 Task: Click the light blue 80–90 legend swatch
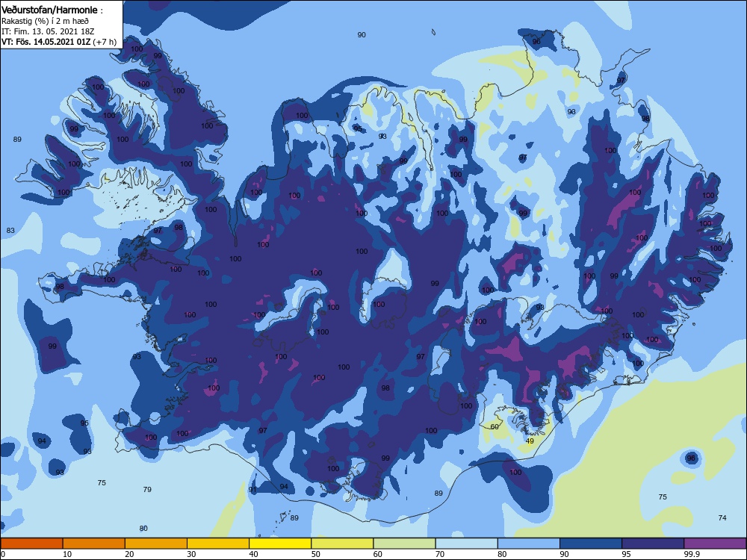[x=529, y=544]
